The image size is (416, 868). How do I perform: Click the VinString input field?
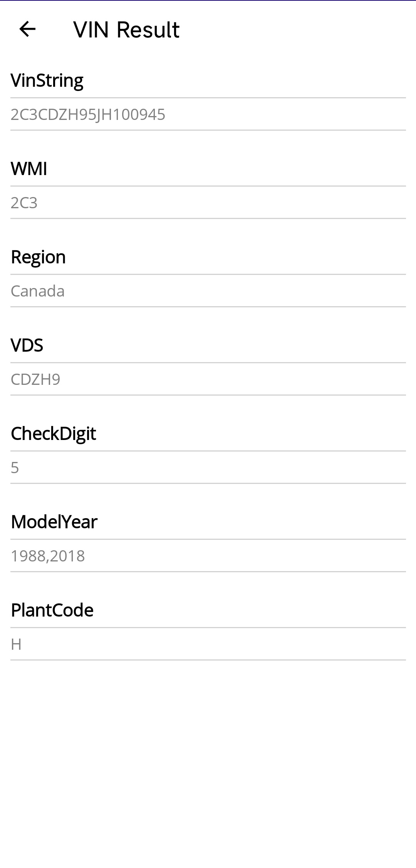(208, 114)
